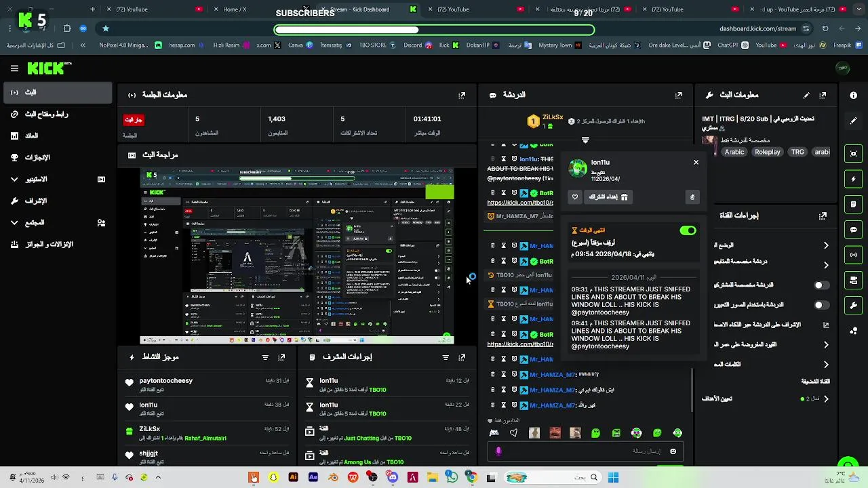Viewport: 868px width, 488px height.
Task: Open filter for activity feed (موجز النشاط)
Action: click(265, 357)
